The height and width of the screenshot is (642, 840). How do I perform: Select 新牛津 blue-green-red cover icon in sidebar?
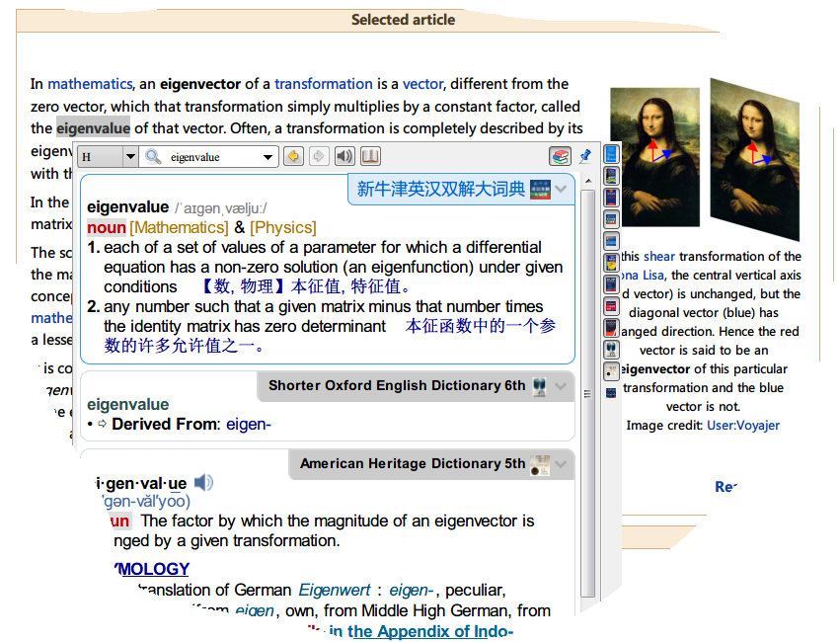tap(611, 218)
